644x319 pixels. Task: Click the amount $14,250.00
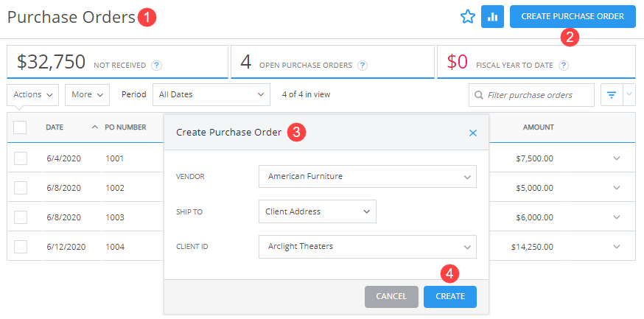pos(532,247)
